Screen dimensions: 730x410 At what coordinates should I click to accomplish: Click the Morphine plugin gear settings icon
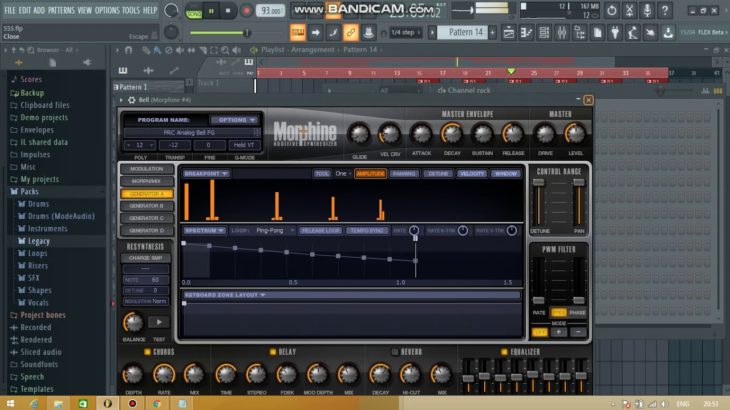[x=132, y=100]
